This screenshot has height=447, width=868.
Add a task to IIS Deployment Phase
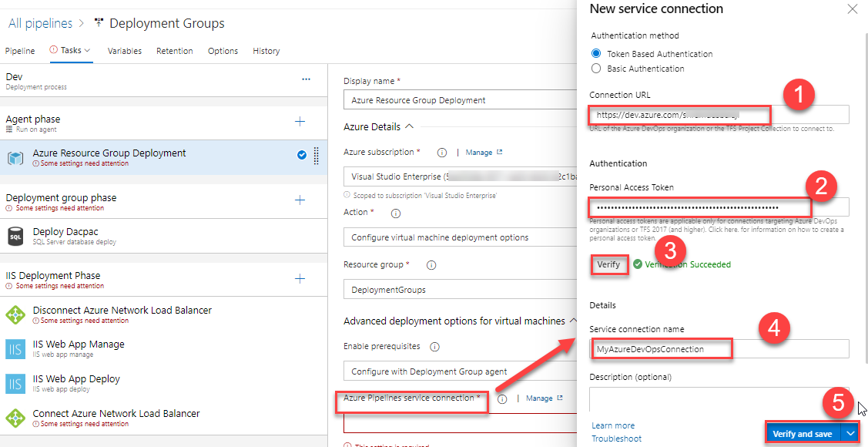pyautogui.click(x=300, y=278)
